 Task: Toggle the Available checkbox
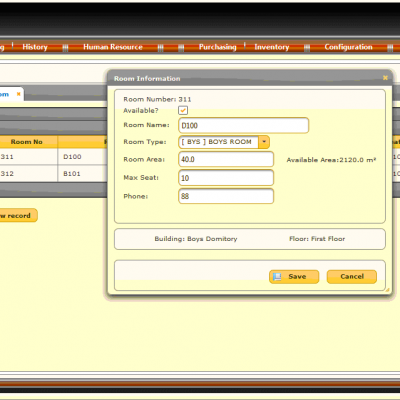click(183, 110)
